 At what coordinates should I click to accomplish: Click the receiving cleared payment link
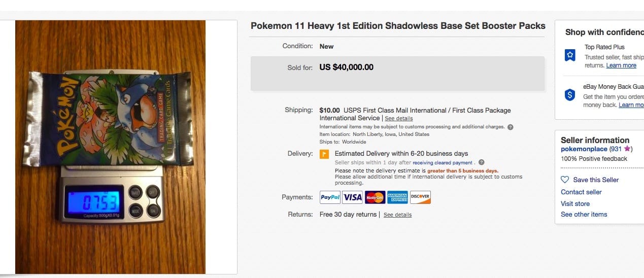click(x=443, y=163)
